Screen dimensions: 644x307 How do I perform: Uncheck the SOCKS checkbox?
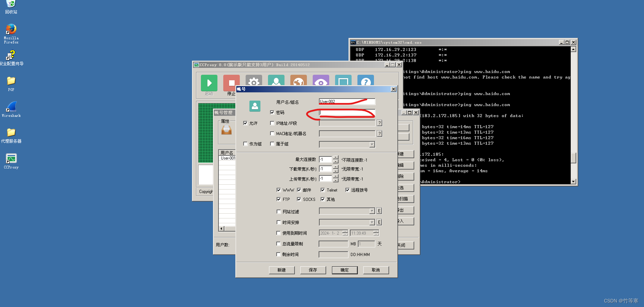(x=299, y=199)
